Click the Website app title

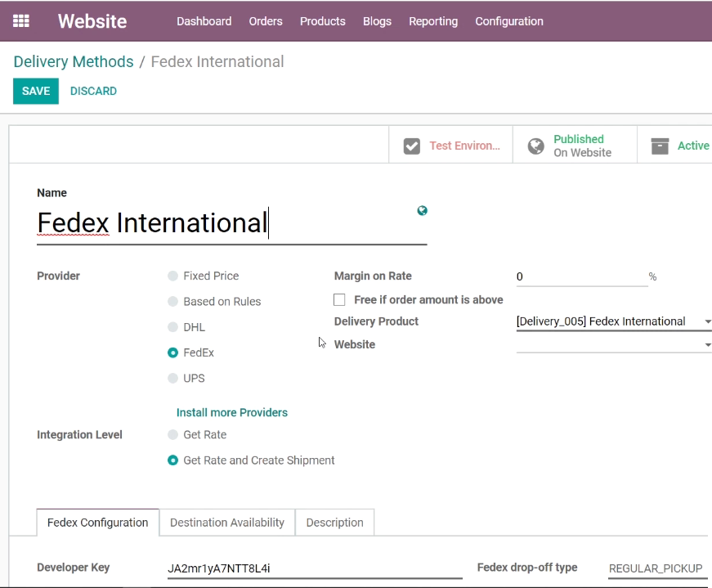coord(92,21)
